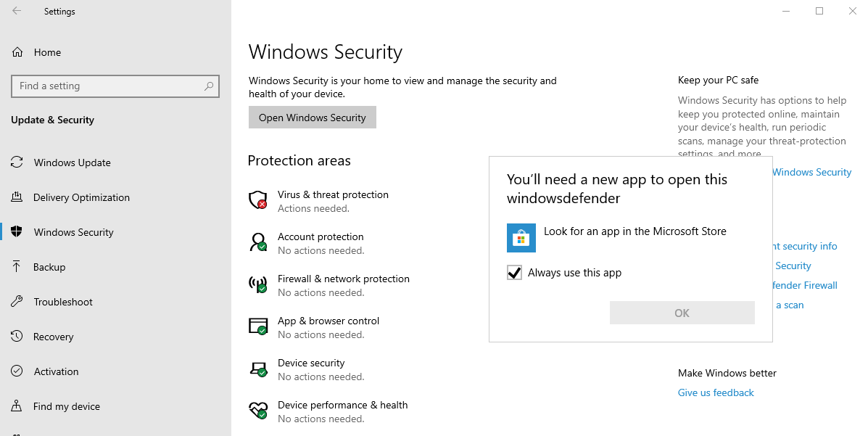Select Windows Security in the sidebar

click(x=73, y=232)
